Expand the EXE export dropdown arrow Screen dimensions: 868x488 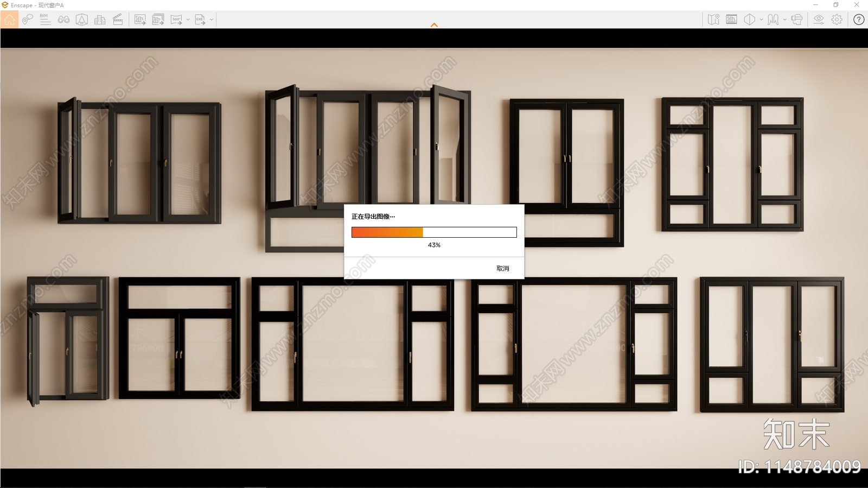coord(212,20)
